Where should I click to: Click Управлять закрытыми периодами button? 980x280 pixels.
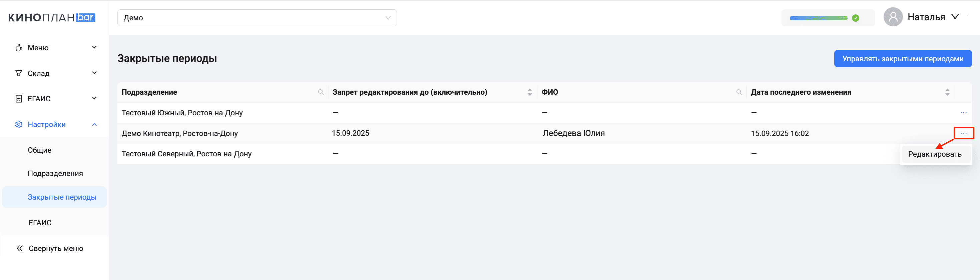point(902,59)
